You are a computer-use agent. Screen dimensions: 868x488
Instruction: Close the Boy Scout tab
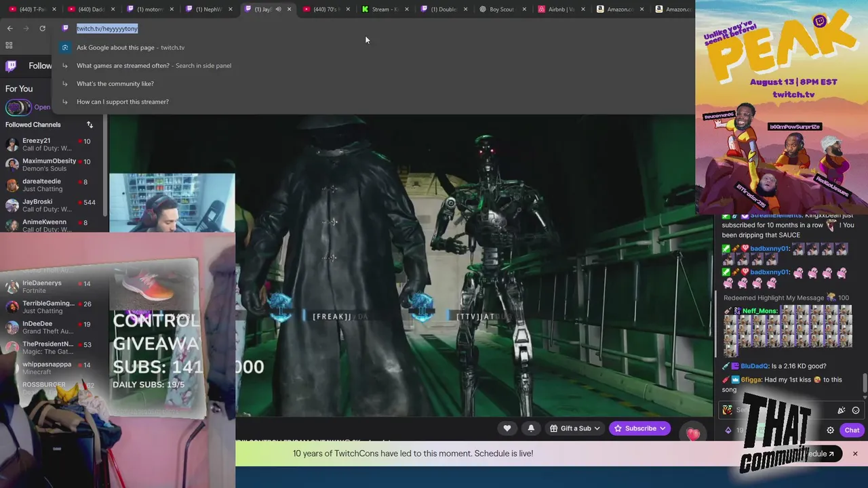(x=524, y=9)
